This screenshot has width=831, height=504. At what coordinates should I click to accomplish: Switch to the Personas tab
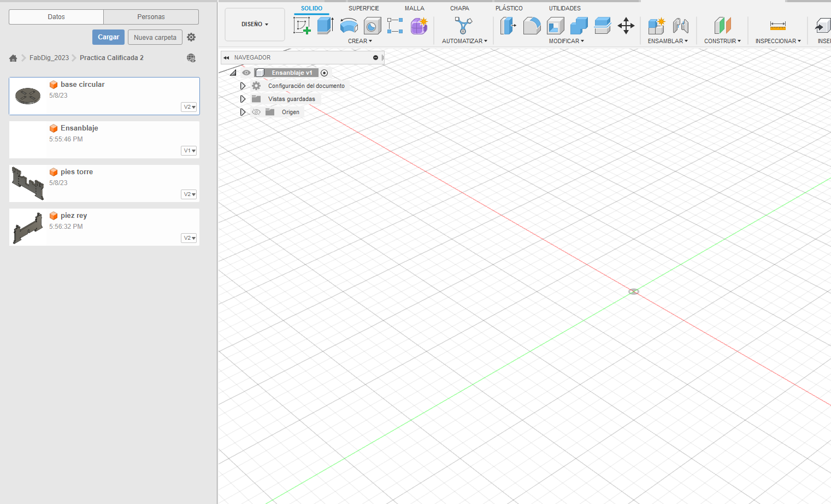coord(151,17)
